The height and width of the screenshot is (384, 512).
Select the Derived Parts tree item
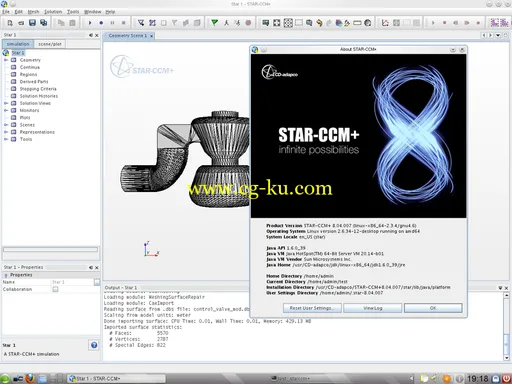coord(34,82)
